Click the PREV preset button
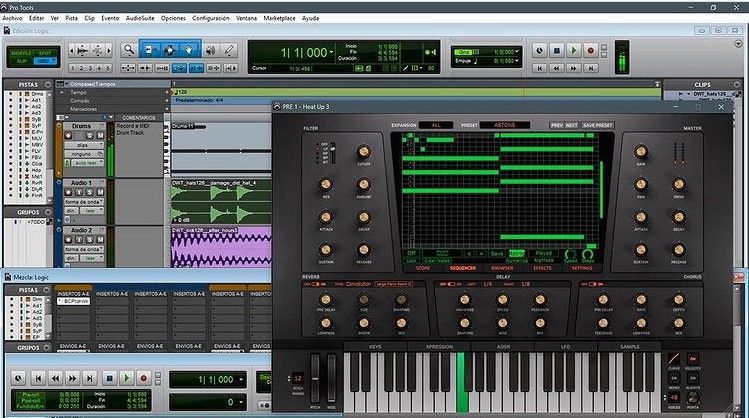The width and height of the screenshot is (749, 418). click(x=556, y=125)
